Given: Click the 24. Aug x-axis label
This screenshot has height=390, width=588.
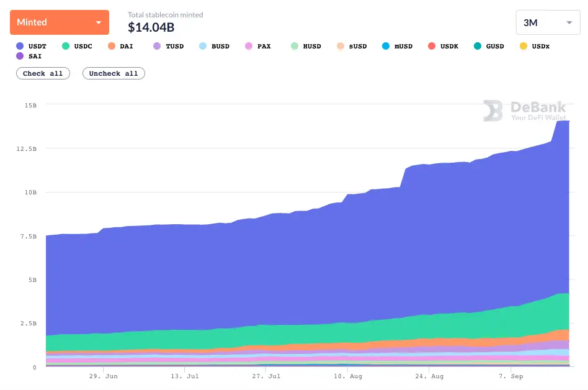Looking at the screenshot, I should [429, 376].
